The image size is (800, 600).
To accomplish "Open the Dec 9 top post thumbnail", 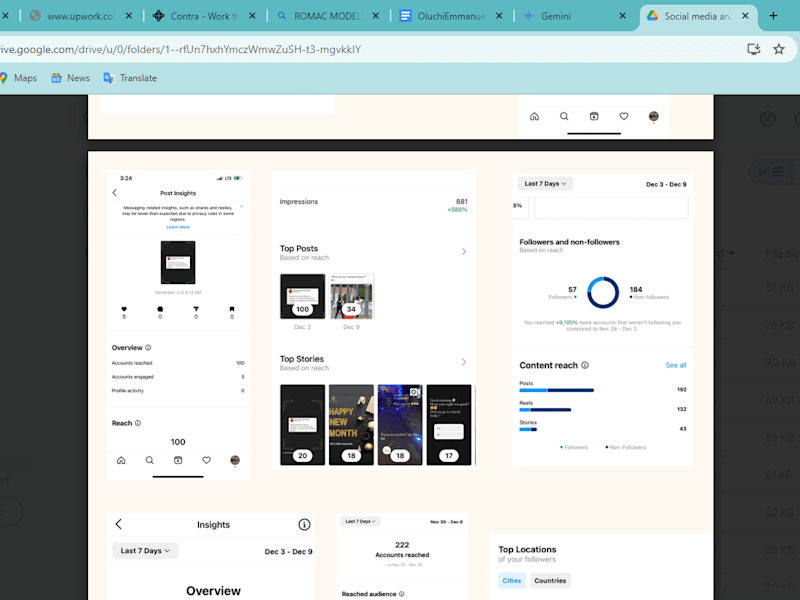I will pyautogui.click(x=352, y=296).
